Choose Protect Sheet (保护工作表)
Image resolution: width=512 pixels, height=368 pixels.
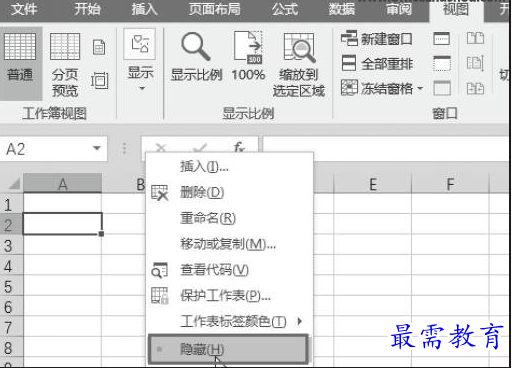coord(230,296)
